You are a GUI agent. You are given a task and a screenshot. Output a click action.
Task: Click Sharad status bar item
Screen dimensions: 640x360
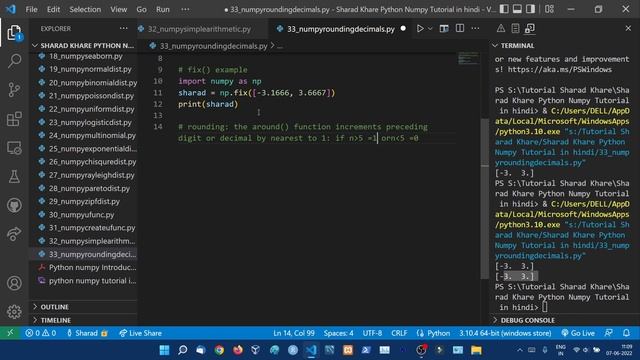coord(87,333)
